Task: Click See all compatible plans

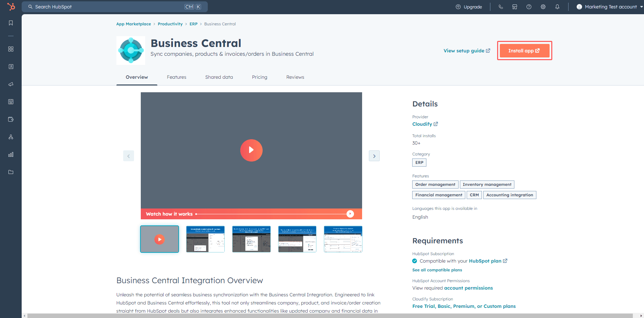Action: pos(437,270)
